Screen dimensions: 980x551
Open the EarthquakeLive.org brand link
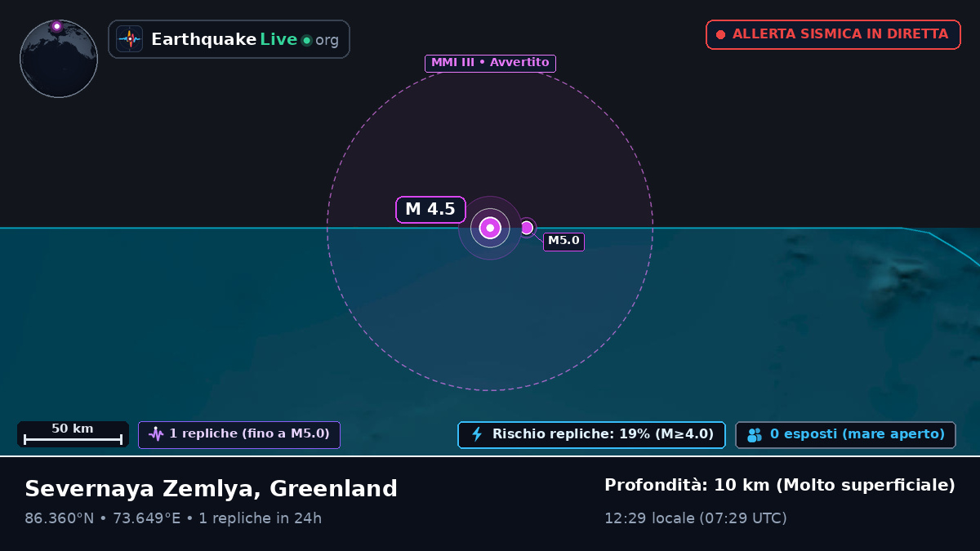pos(229,39)
